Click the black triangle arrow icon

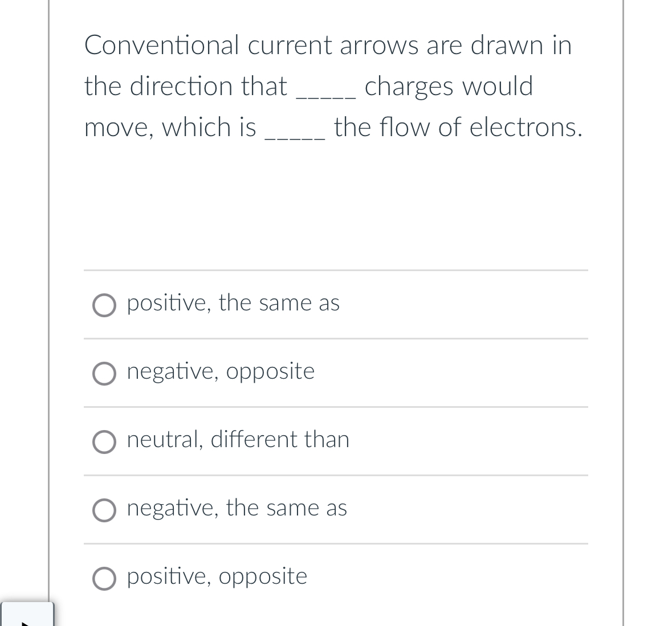tap(26, 623)
